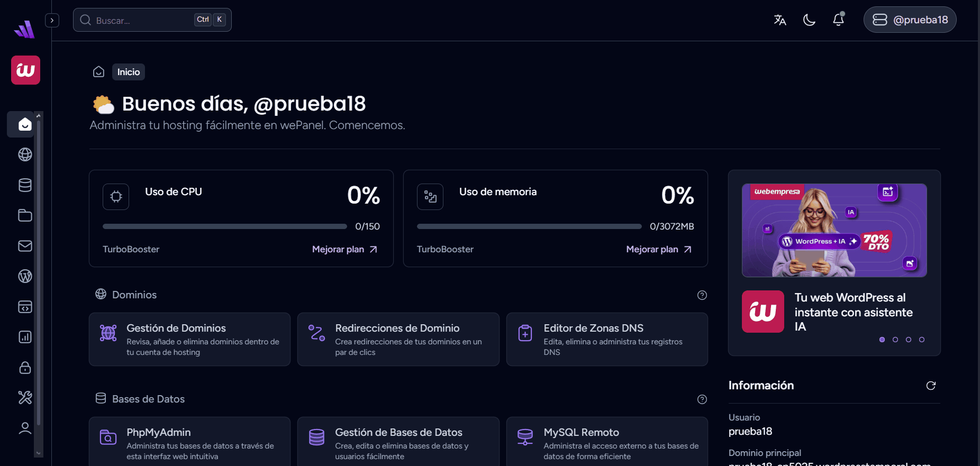980x466 pixels.
Task: Open the @prueba18 account menu
Action: (x=910, y=20)
